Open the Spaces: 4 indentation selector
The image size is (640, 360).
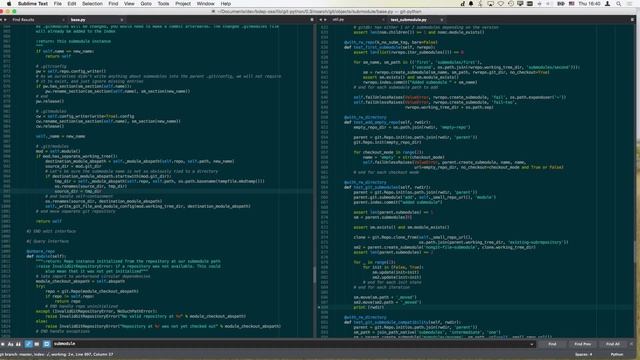click(x=583, y=354)
